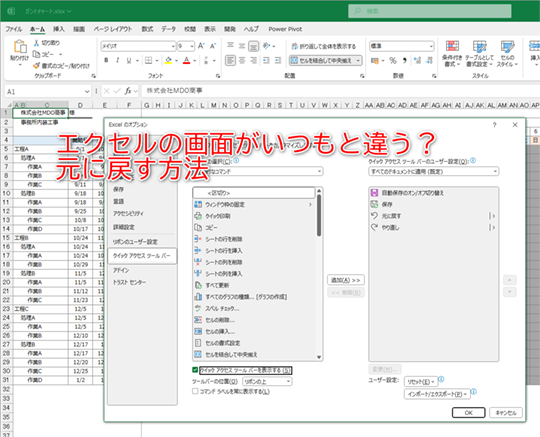Open the number format 標準 dropdown
The height and width of the screenshot is (437, 540).
(431, 46)
